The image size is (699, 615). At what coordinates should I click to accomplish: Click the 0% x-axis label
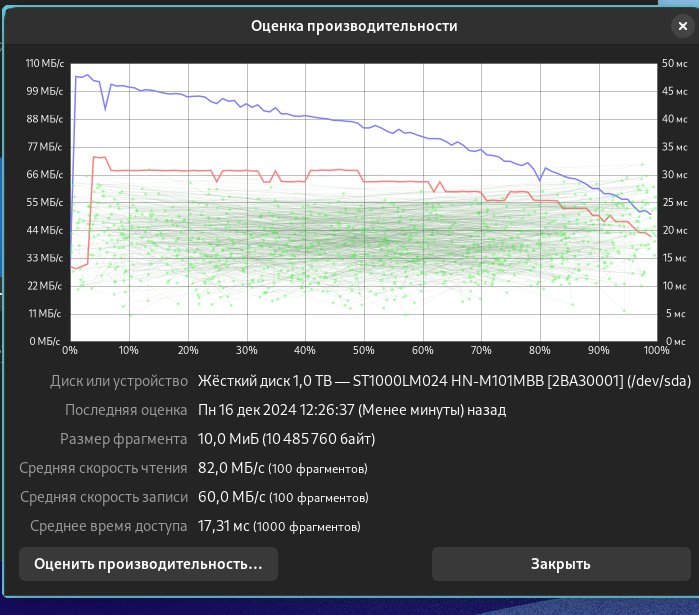[x=70, y=350]
